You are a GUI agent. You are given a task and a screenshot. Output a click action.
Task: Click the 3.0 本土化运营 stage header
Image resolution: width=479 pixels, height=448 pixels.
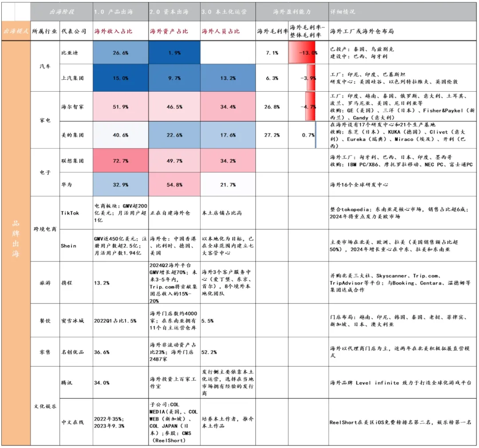[228, 12]
